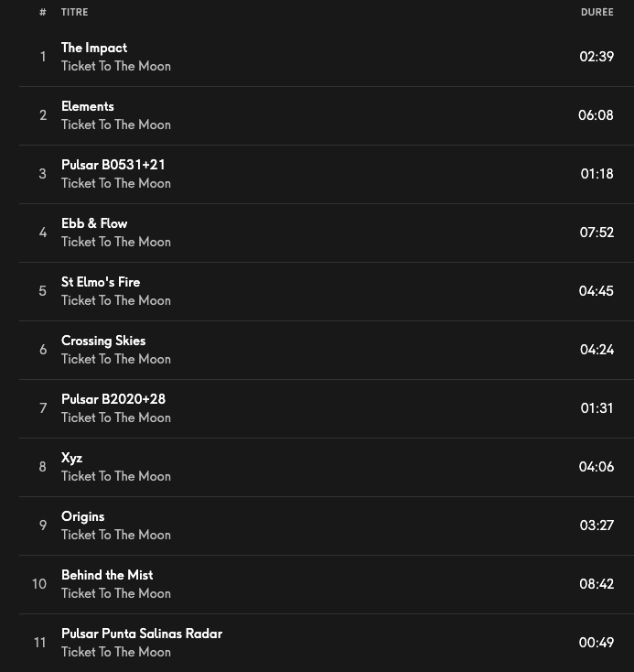Select "Crossing Skies" in the track list
Screen dimensions: 634x672
tap(103, 341)
